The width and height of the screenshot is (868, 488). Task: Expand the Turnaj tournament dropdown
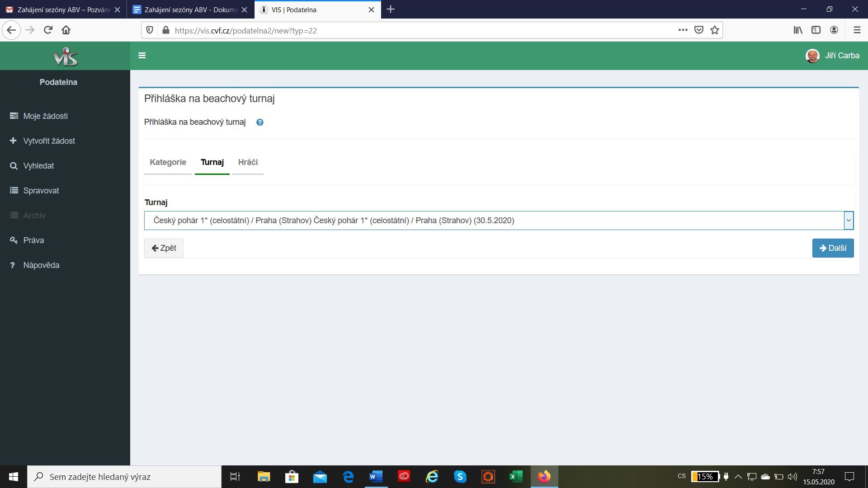848,221
